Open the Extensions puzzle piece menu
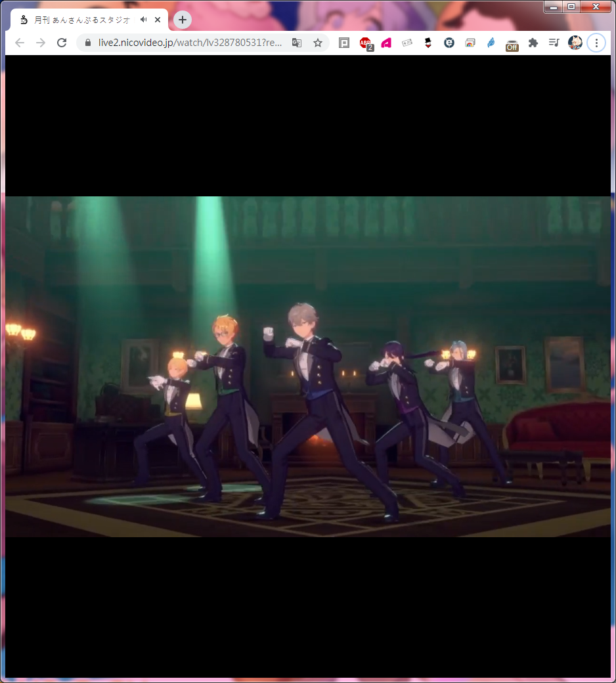Viewport: 616px width, 683px height. click(x=533, y=43)
